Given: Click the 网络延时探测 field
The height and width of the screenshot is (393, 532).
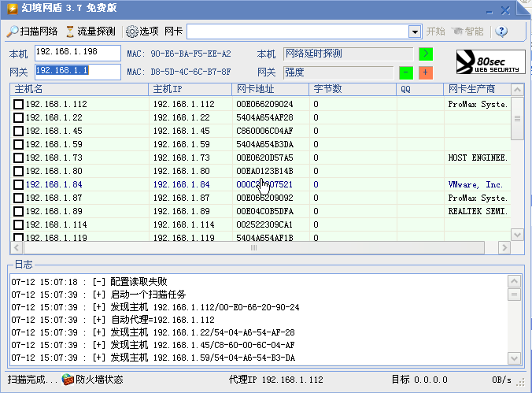Looking at the screenshot, I should 349,54.
